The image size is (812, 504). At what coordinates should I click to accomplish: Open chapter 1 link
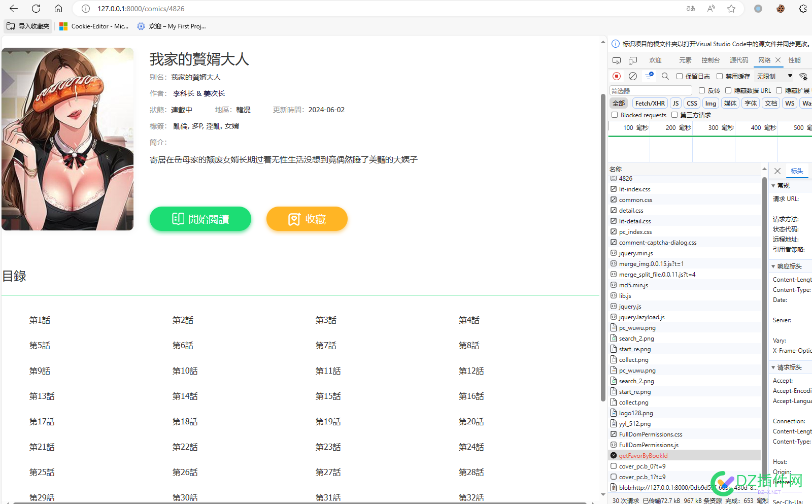pos(40,320)
